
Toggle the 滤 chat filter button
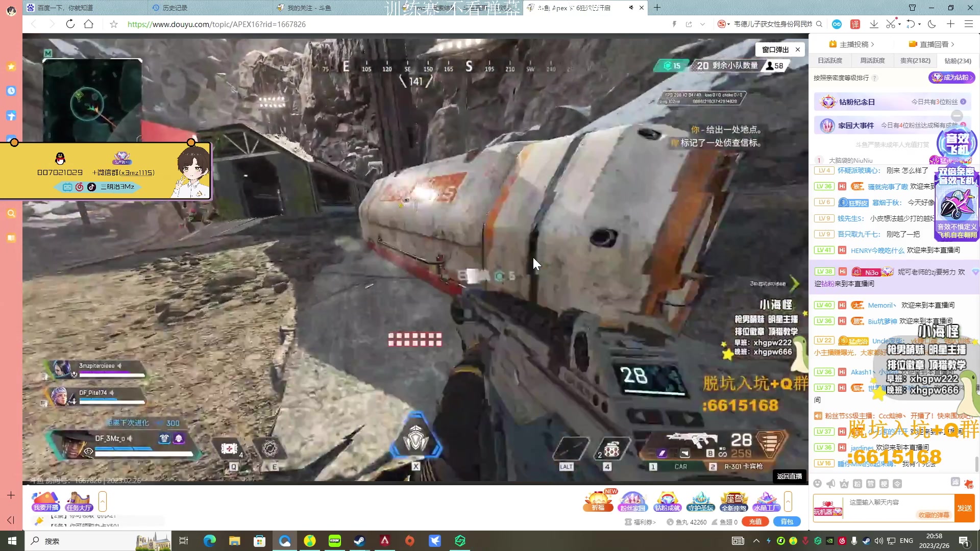(x=955, y=482)
